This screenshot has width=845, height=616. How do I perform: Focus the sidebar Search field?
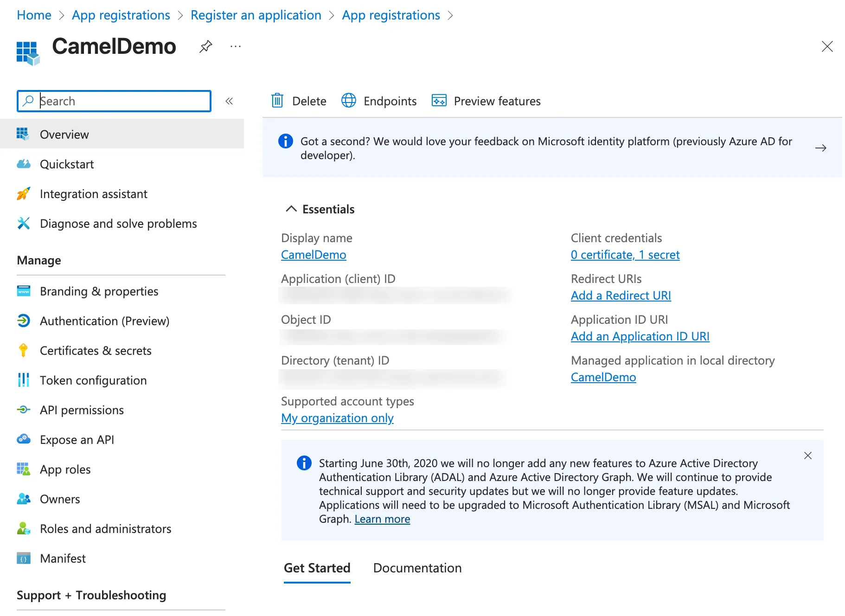114,101
